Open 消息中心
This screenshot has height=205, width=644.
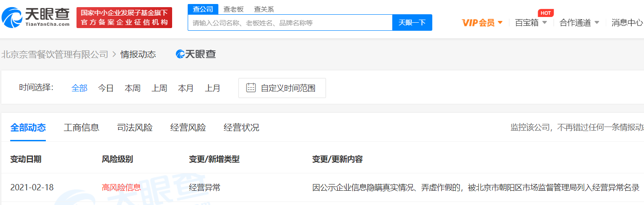[627, 23]
